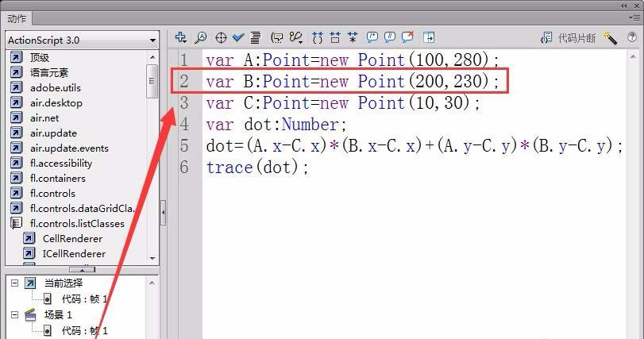Collapse the fl.controls.listClasses package
Screen dimensions: 644x339
[x=77, y=224]
